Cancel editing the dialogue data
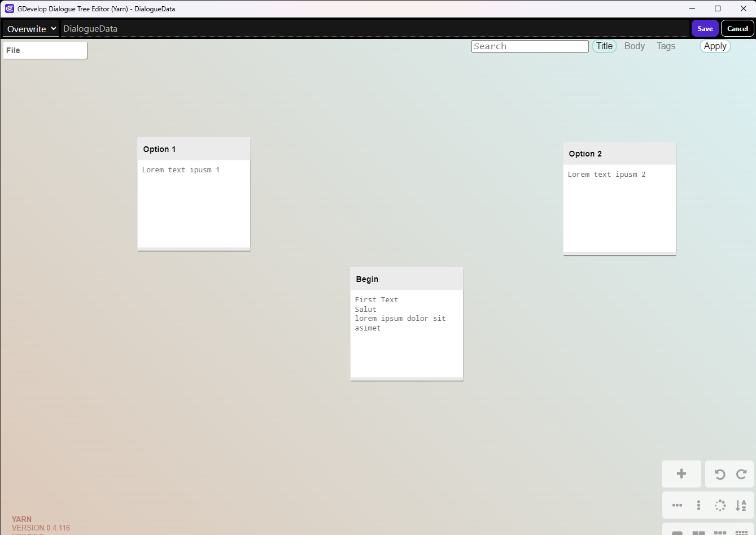This screenshot has width=756, height=535. [737, 28]
